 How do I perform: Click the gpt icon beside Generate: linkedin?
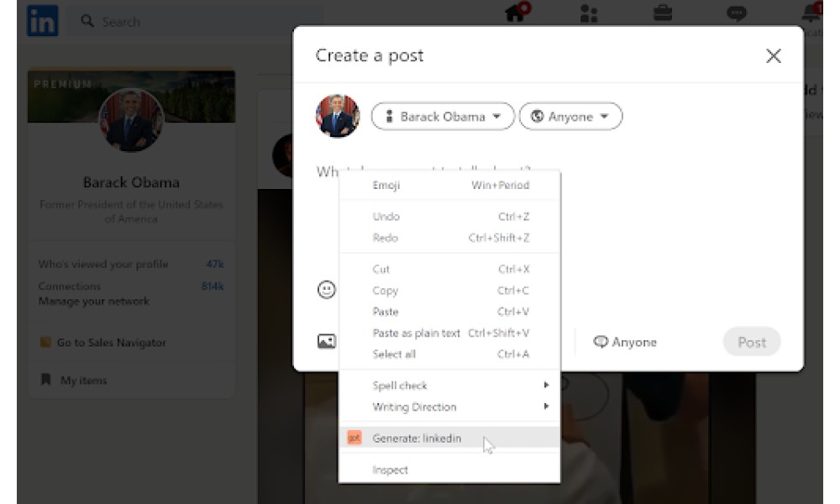[x=354, y=438]
